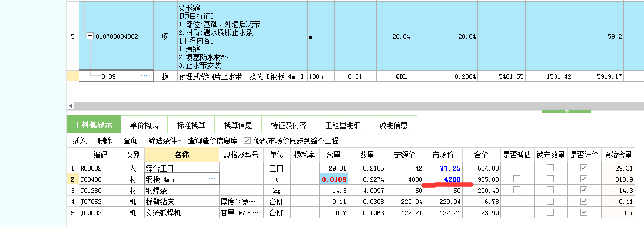The height and width of the screenshot is (227, 644).
Task: Toggle 锁定数量 checkbox for 交流弧焊机 row
Action: [x=550, y=213]
